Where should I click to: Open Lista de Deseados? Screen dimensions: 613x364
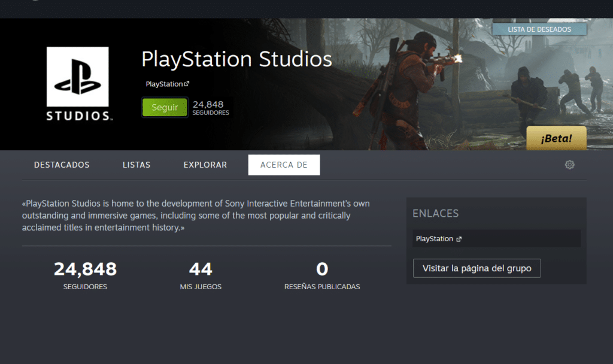coord(539,29)
